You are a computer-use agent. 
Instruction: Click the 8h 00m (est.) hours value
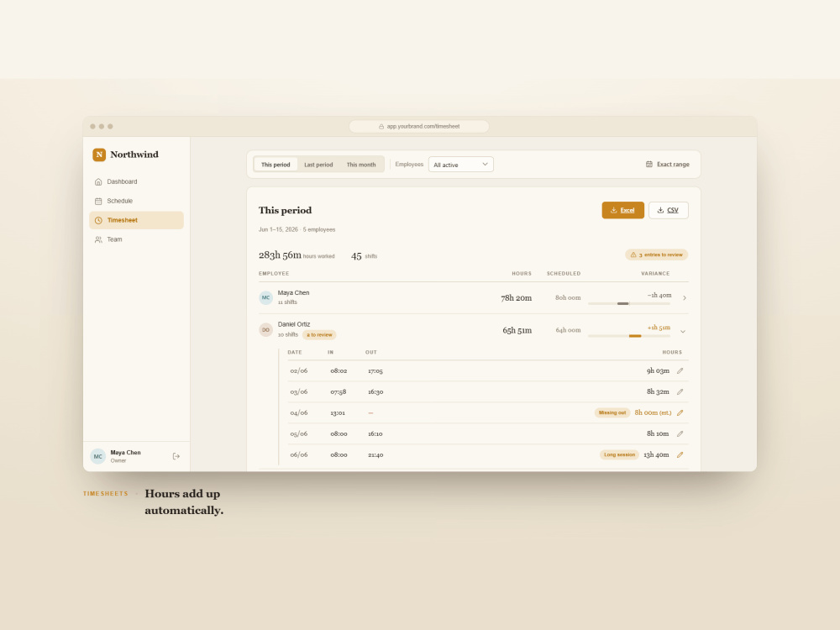pyautogui.click(x=653, y=412)
